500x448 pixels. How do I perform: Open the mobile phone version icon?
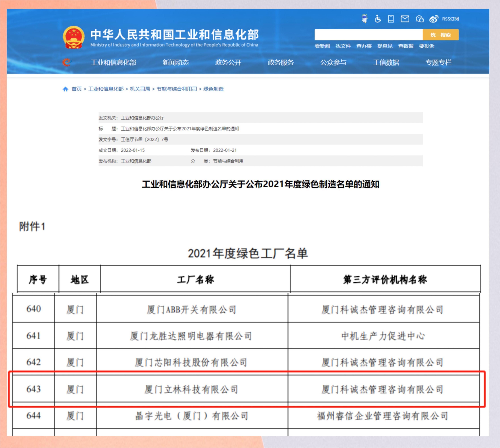click(391, 19)
